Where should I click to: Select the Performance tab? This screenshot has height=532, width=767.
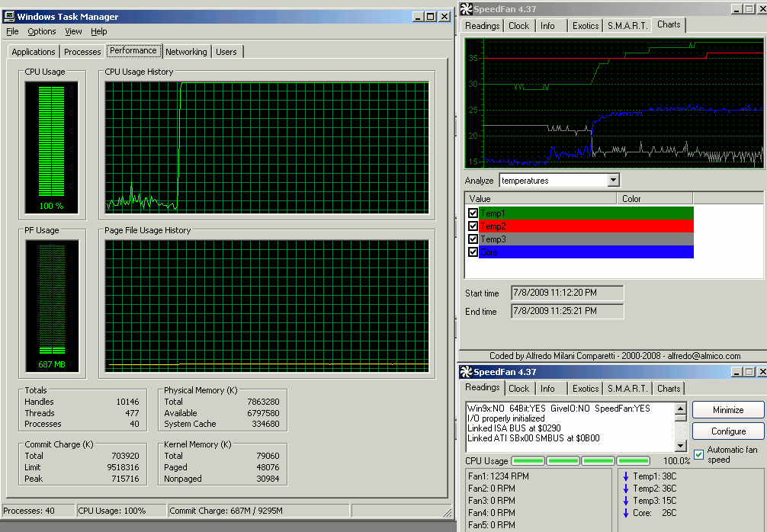(x=133, y=50)
